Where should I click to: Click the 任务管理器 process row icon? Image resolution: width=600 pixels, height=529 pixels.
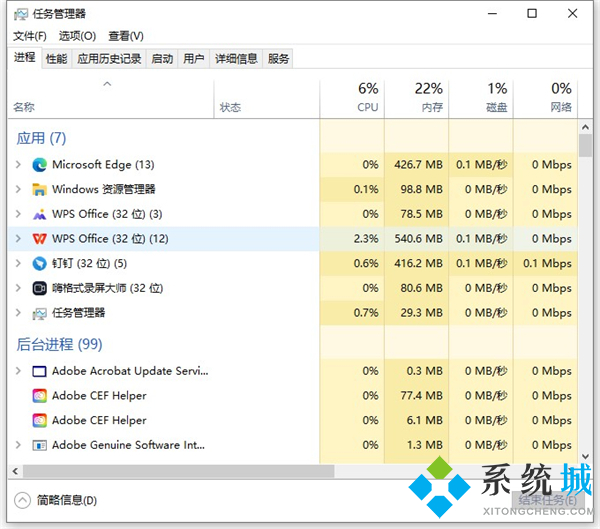[39, 313]
